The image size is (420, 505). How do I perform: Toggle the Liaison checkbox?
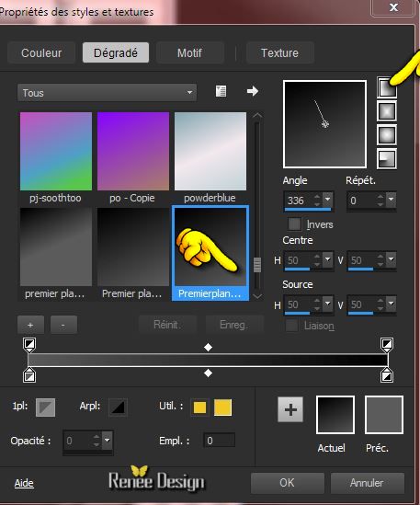292,326
